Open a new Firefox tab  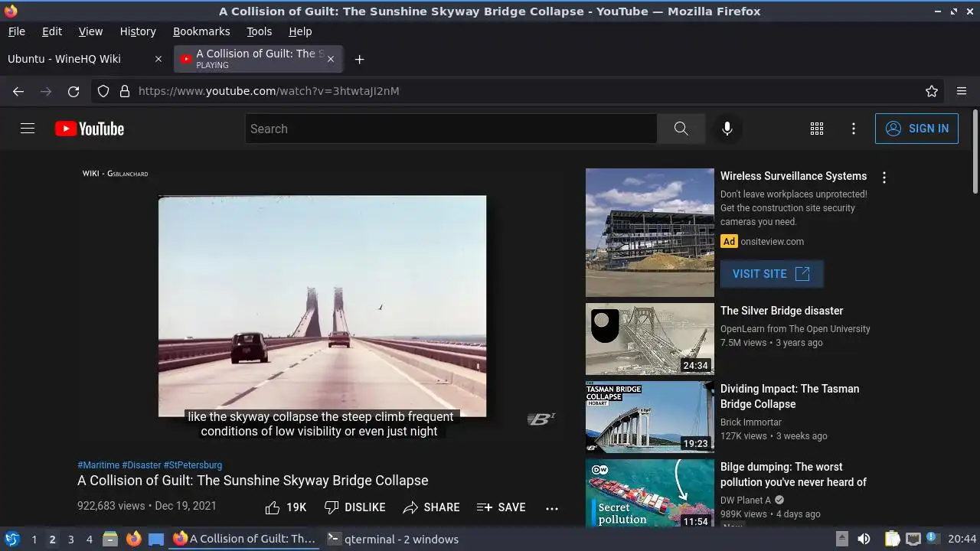[x=359, y=59]
